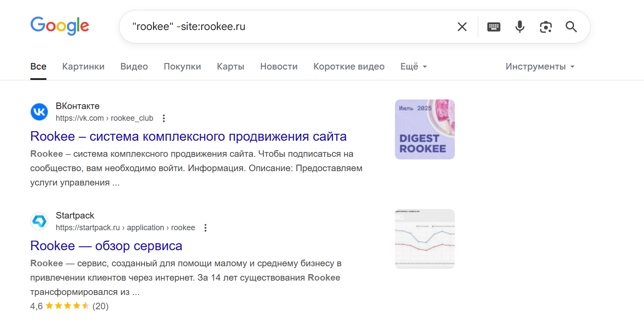Click the Google logo to return home
644x321 pixels.
tap(60, 26)
